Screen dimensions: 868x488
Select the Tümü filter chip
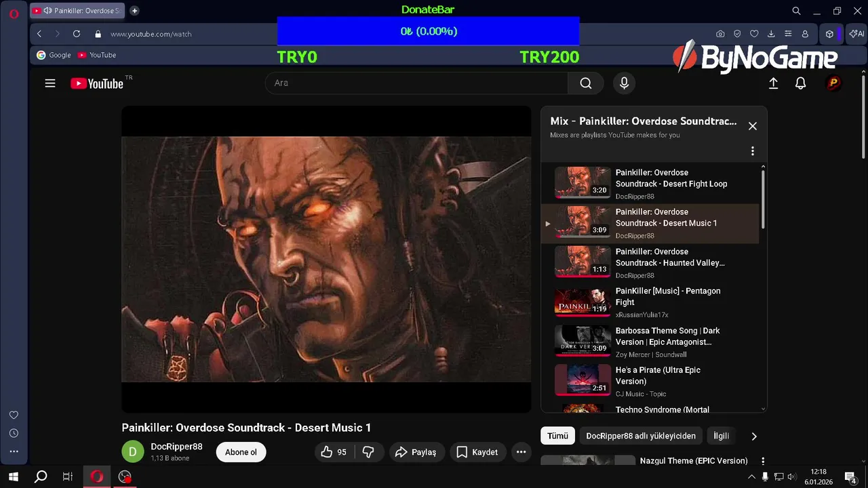click(558, 436)
